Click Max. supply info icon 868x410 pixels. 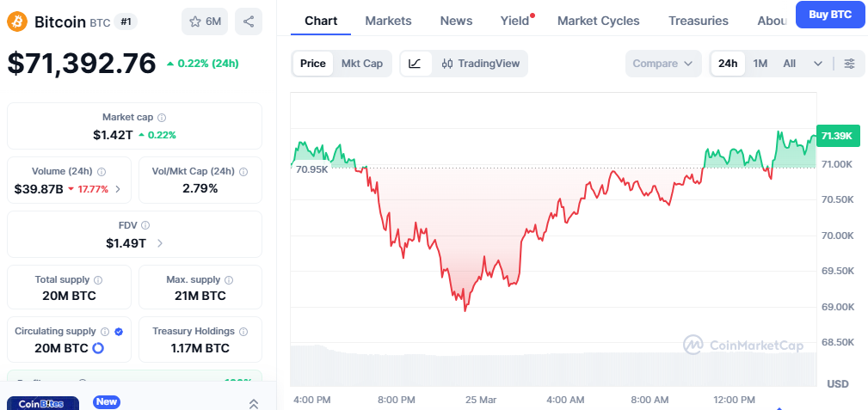point(228,280)
